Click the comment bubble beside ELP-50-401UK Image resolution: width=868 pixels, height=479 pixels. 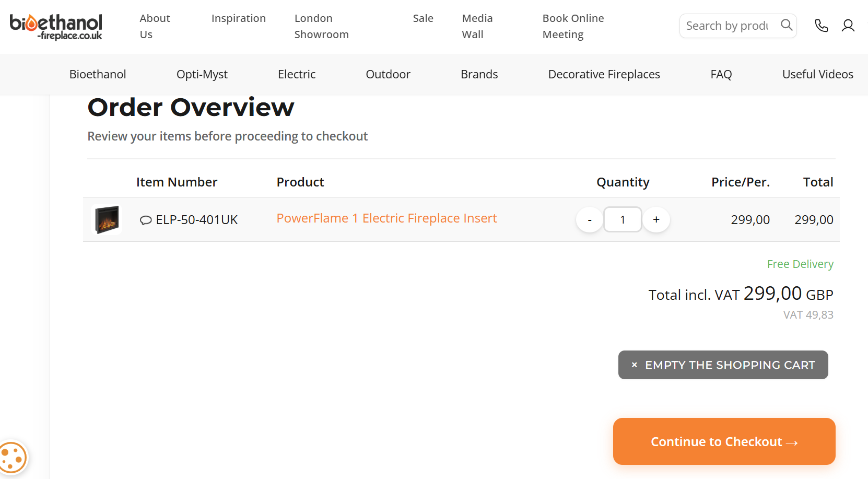coord(146,220)
